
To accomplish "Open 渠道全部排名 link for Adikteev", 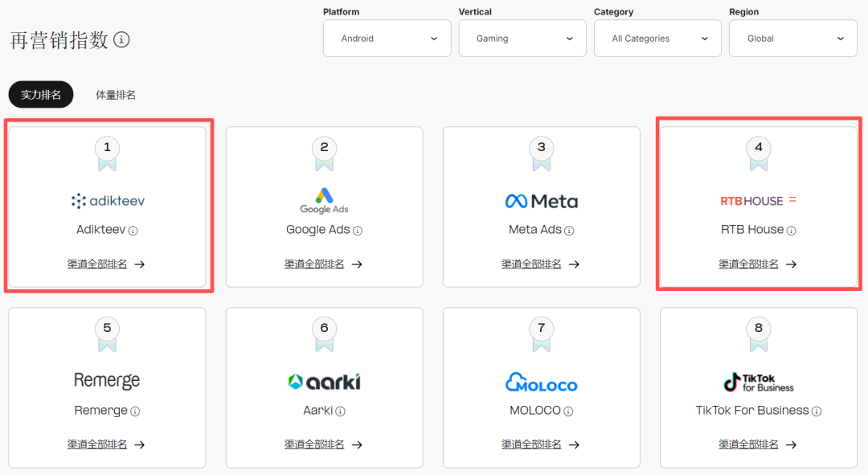I will coord(106,264).
